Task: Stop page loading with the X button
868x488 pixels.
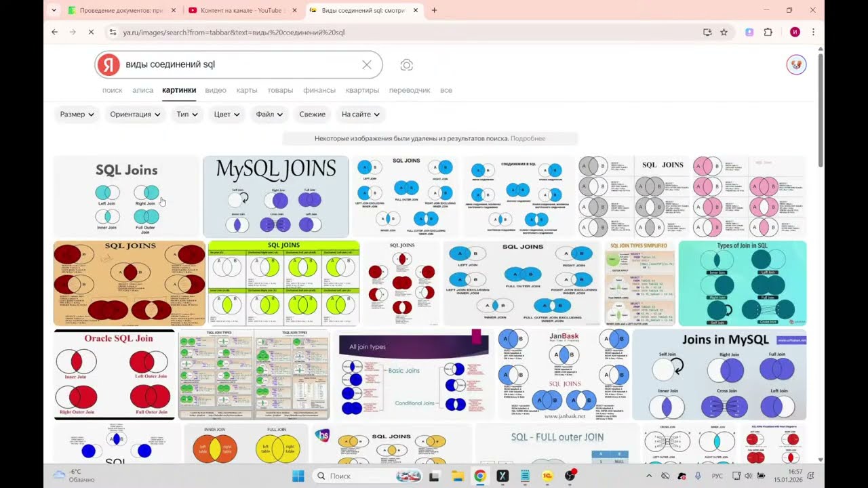Action: (x=91, y=32)
